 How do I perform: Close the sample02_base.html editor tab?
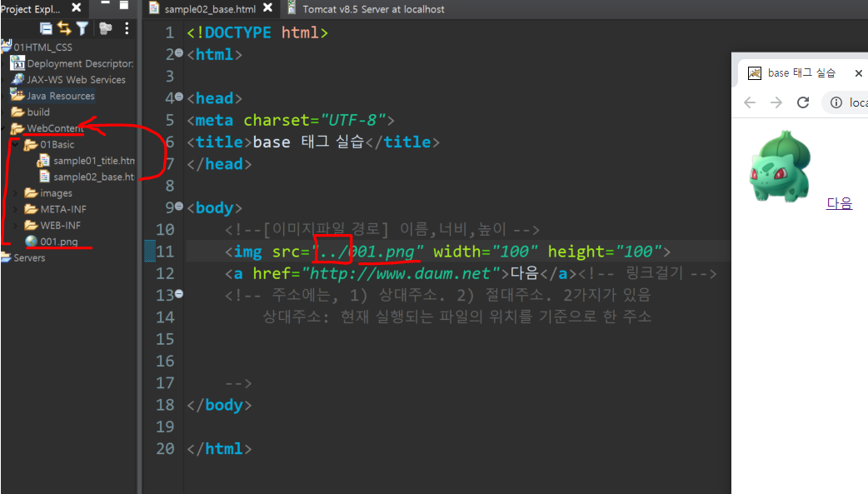pos(267,7)
